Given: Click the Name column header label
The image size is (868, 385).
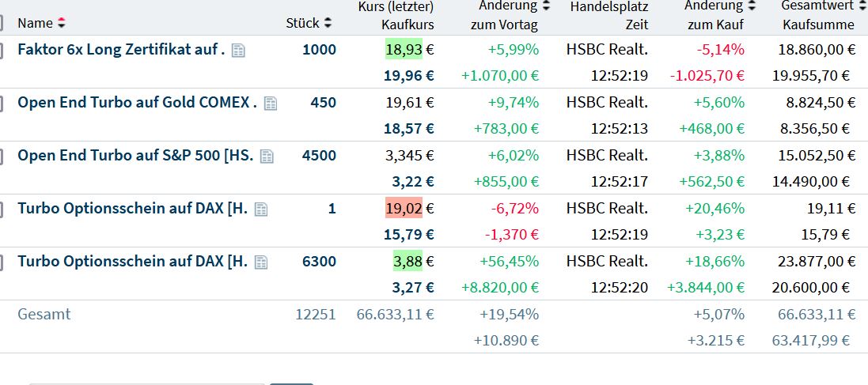Looking at the screenshot, I should click(x=35, y=24).
